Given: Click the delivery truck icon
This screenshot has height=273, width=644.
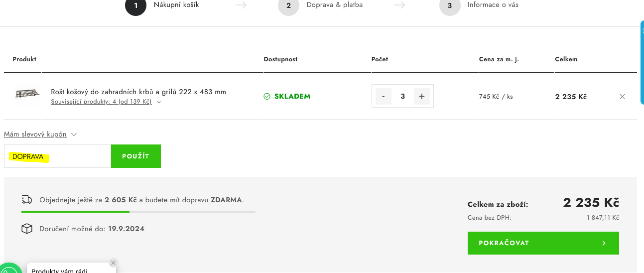Looking at the screenshot, I should click(27, 200).
